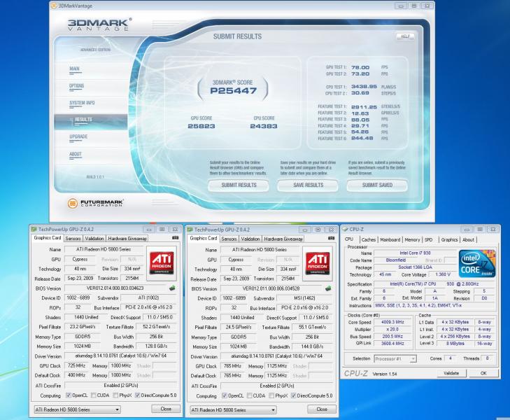Click Close button in right GPU-Z window
Viewport: 510px width, 420px height.
pyautogui.click(x=322, y=409)
